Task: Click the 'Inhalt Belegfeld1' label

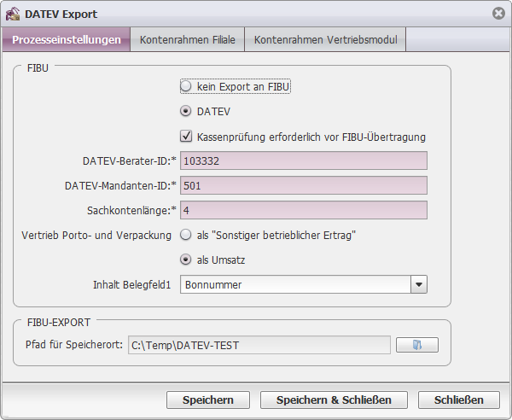Action: (132, 285)
